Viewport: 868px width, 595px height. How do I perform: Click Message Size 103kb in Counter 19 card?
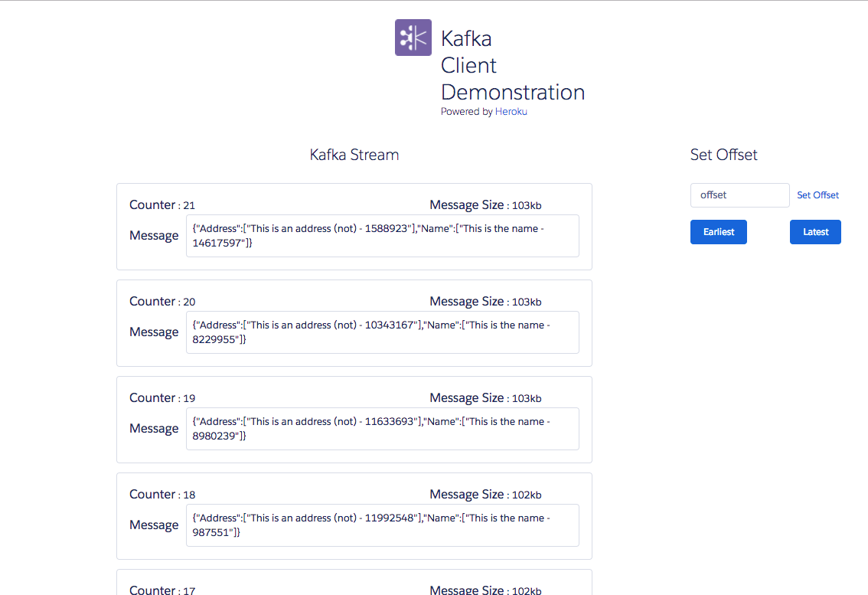click(485, 397)
